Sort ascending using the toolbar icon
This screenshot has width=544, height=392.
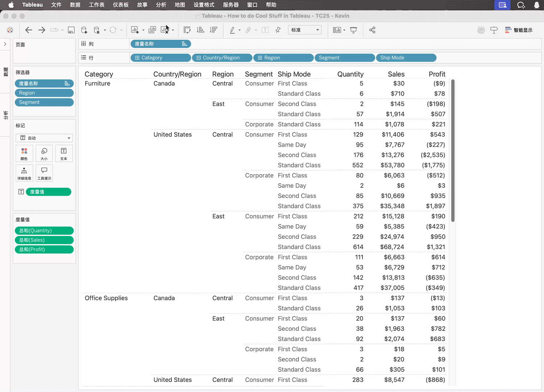pos(200,30)
